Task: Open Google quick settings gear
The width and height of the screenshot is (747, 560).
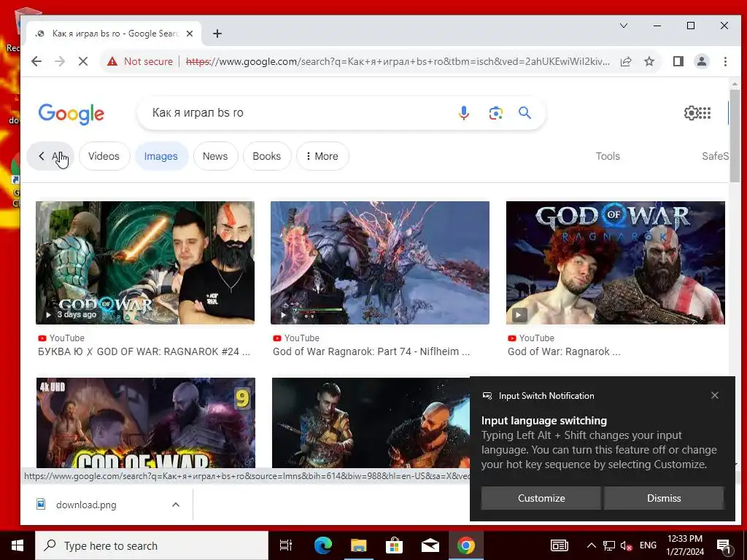Action: click(x=690, y=113)
